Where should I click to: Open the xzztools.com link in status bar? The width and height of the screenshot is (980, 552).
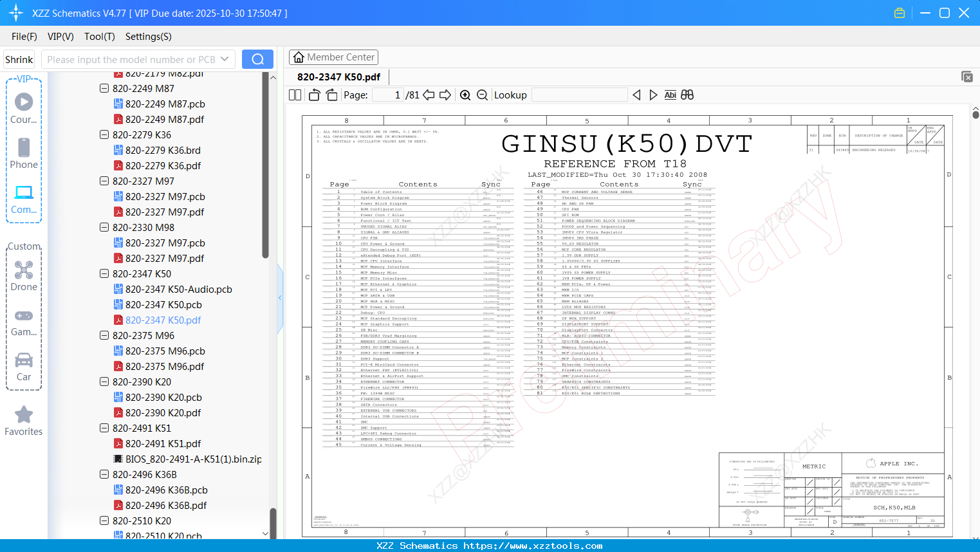tap(533, 546)
